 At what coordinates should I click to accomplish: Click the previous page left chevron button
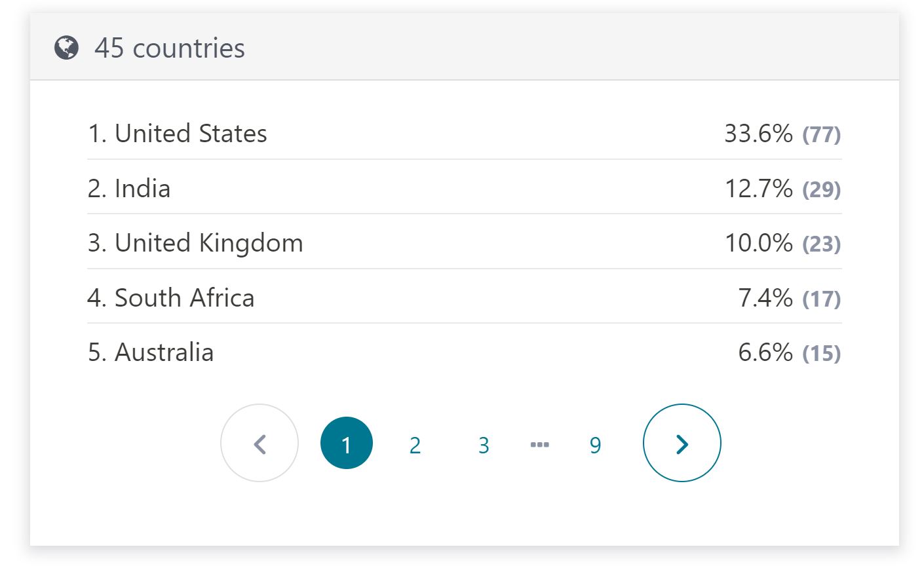[x=260, y=444]
